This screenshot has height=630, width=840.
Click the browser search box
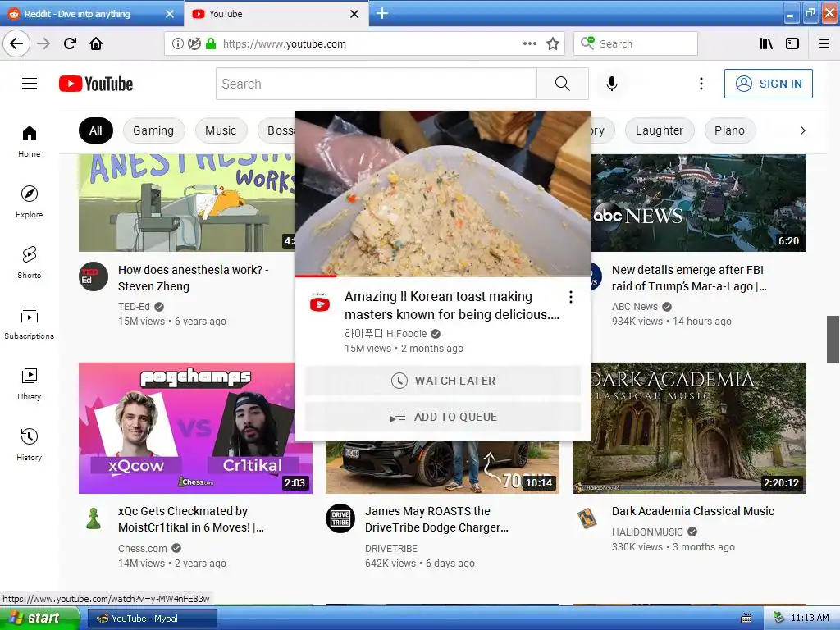(x=636, y=44)
